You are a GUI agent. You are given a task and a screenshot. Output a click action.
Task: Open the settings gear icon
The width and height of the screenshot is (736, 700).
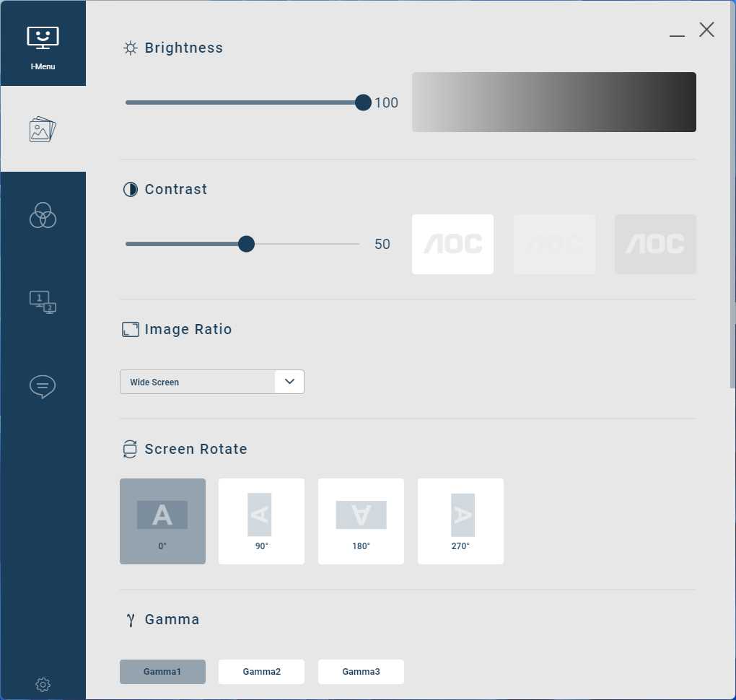(x=43, y=685)
